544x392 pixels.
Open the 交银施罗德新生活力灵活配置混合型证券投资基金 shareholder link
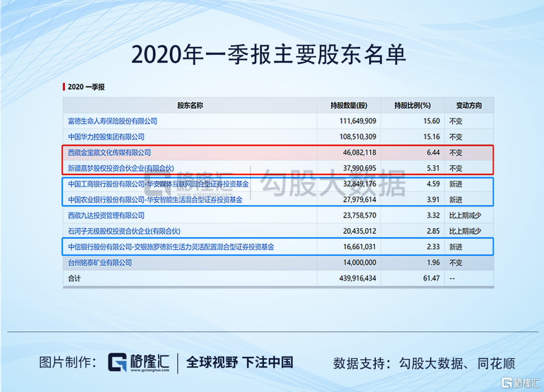click(x=171, y=247)
